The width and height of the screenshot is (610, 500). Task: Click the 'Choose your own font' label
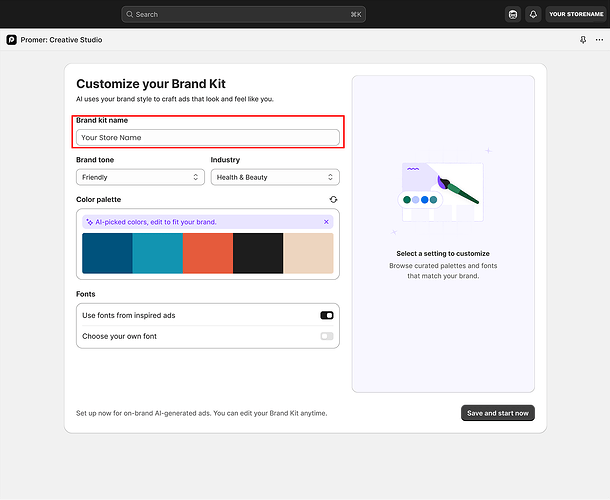tap(119, 336)
